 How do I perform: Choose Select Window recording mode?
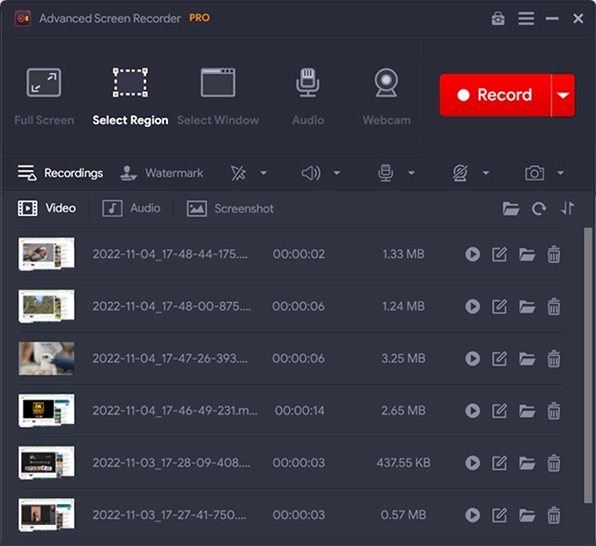pos(218,97)
